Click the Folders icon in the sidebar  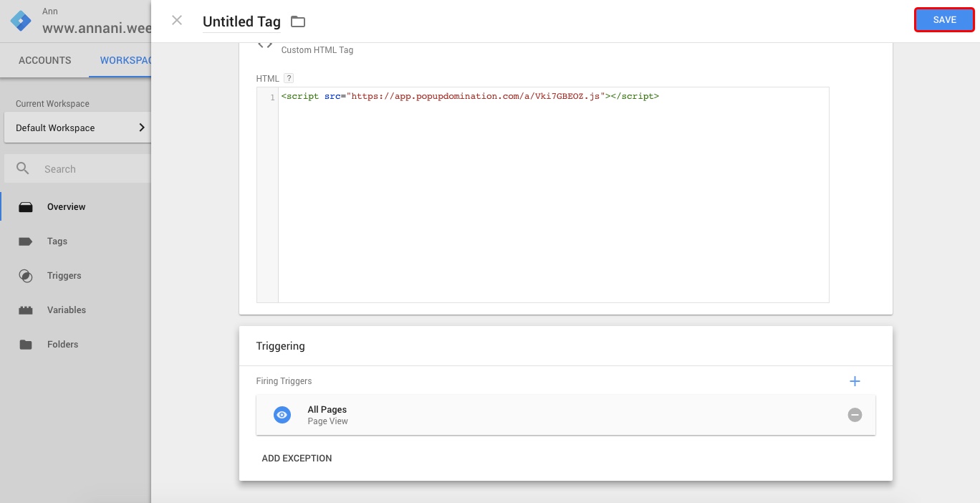tap(26, 345)
